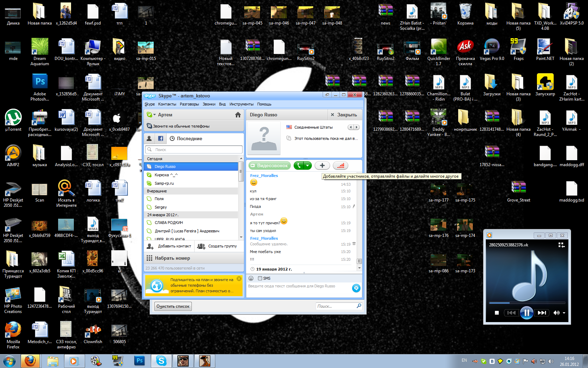Enable the SMS checkbox

point(260,278)
